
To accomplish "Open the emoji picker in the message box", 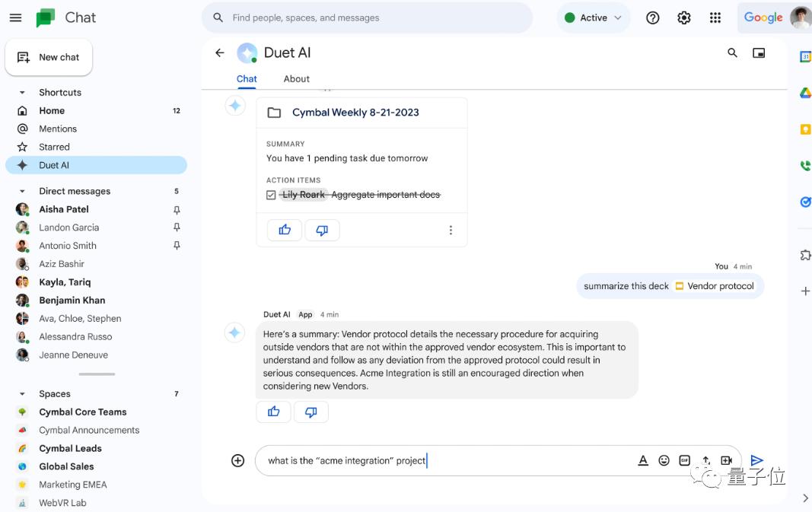I will pos(664,460).
